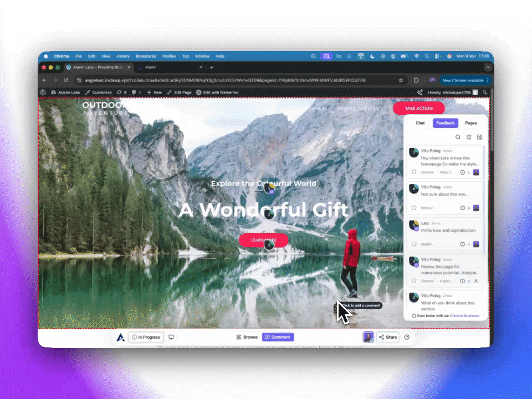This screenshot has height=399, width=532.
Task: Click the Share button
Action: click(388, 337)
